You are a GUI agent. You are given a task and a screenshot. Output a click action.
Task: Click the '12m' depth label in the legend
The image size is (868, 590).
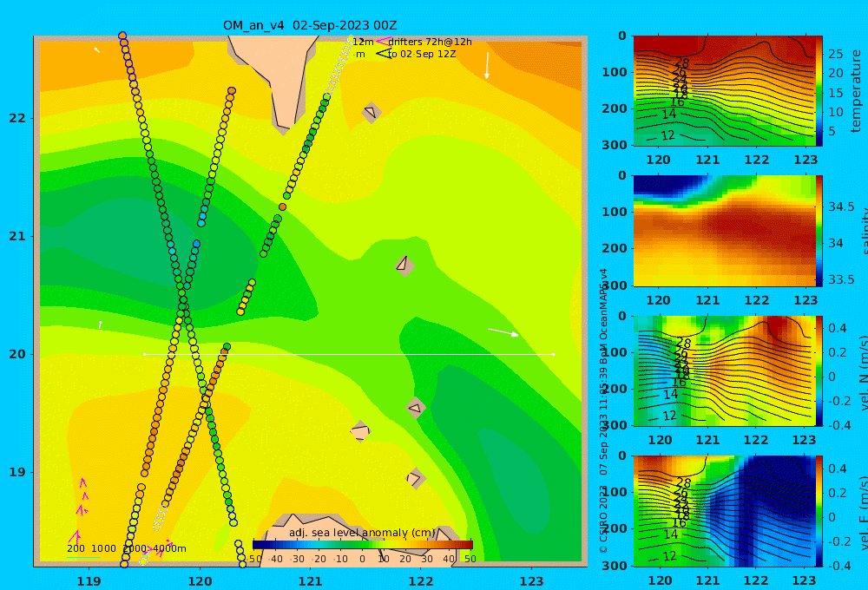point(363,42)
